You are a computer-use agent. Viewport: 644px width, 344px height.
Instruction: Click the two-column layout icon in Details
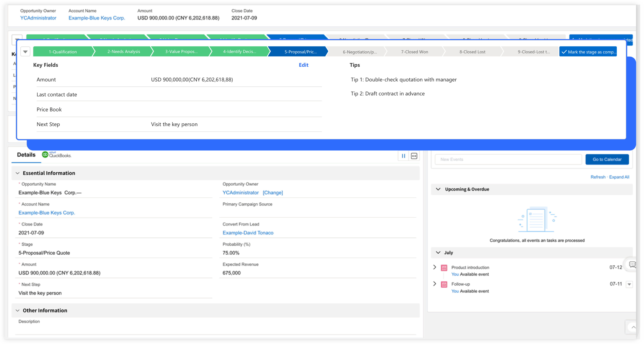(x=403, y=156)
